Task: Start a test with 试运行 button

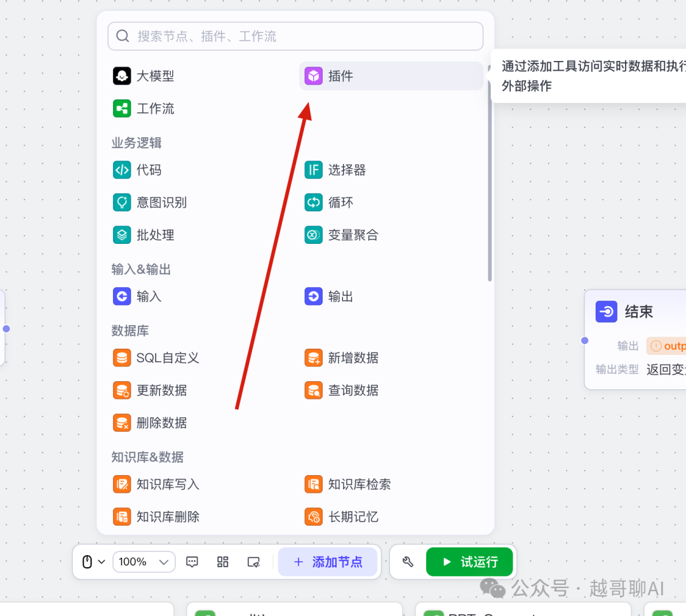Action: coord(469,562)
